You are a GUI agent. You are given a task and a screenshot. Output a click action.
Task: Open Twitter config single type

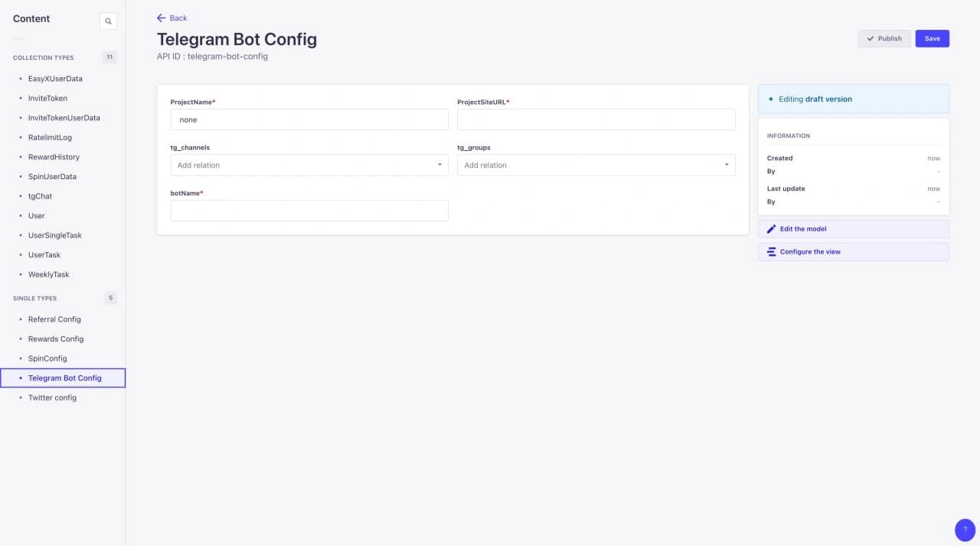[x=52, y=398]
